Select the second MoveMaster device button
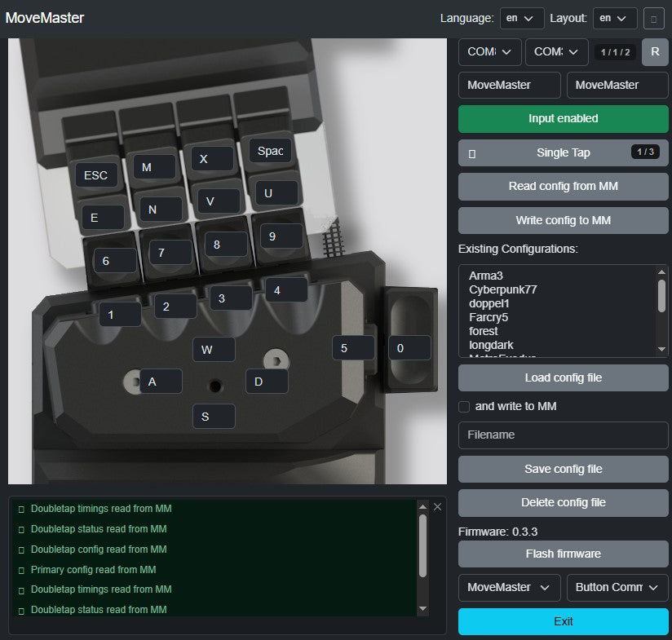 pyautogui.click(x=617, y=86)
